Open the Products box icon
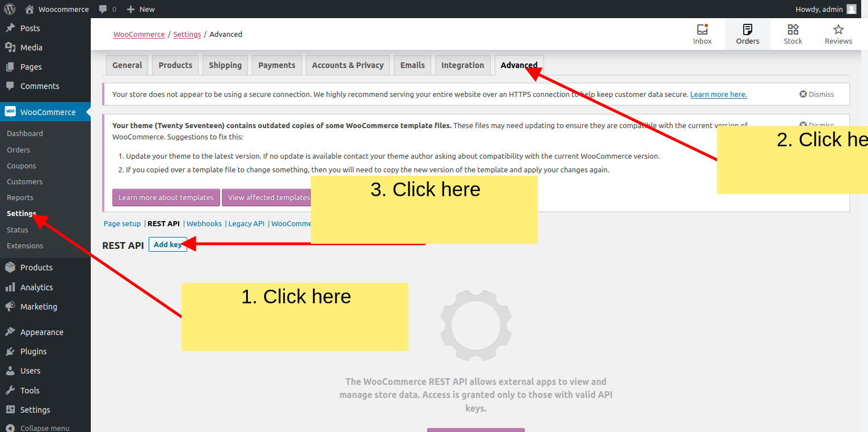The width and height of the screenshot is (868, 432). click(10, 268)
